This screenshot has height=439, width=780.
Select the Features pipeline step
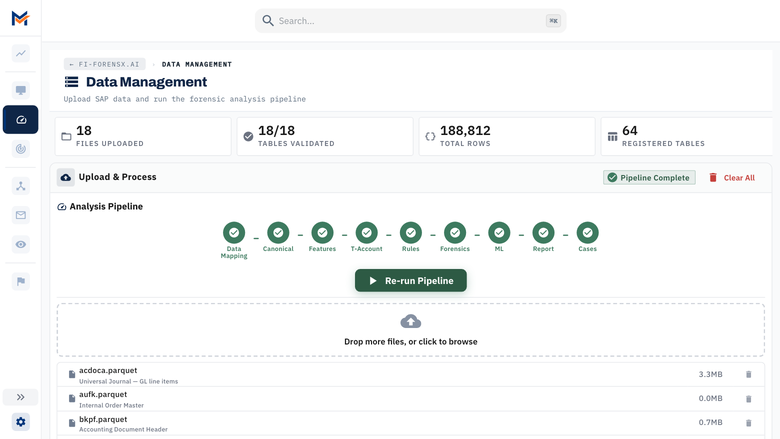pos(322,237)
